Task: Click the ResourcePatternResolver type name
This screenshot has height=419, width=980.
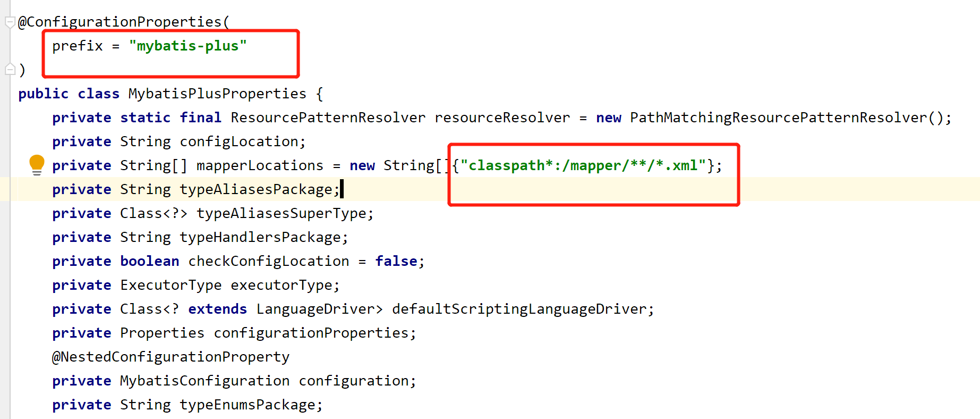Action: 328,118
